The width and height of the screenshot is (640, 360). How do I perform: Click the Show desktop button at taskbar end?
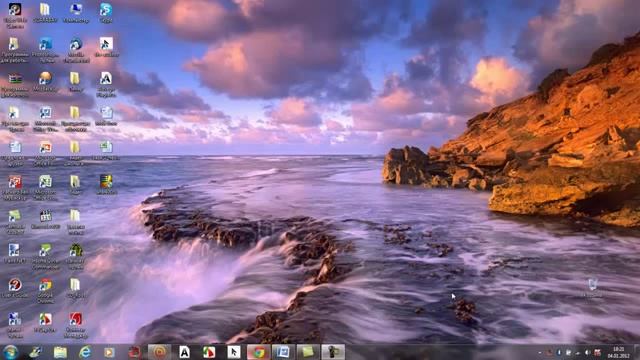point(637,352)
